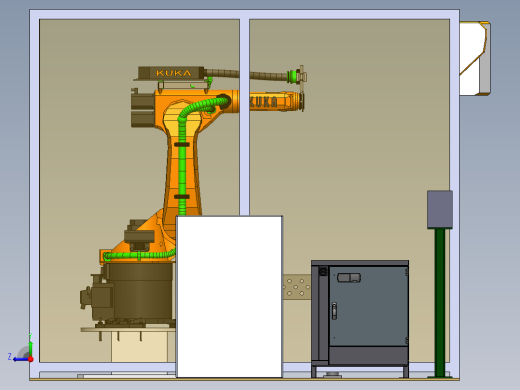Viewport: 520px width, 390px height.
Task: Select the white unit outside the frame
Action: 475,59
